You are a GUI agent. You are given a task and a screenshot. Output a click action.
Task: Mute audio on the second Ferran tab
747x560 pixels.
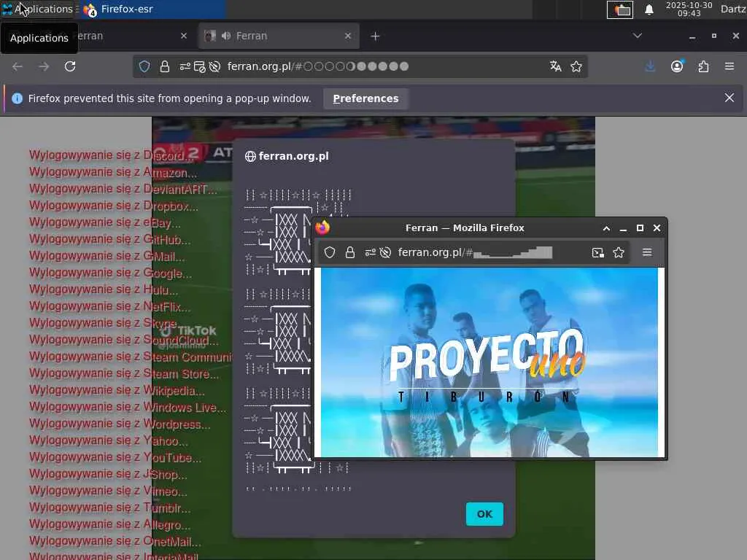point(226,36)
